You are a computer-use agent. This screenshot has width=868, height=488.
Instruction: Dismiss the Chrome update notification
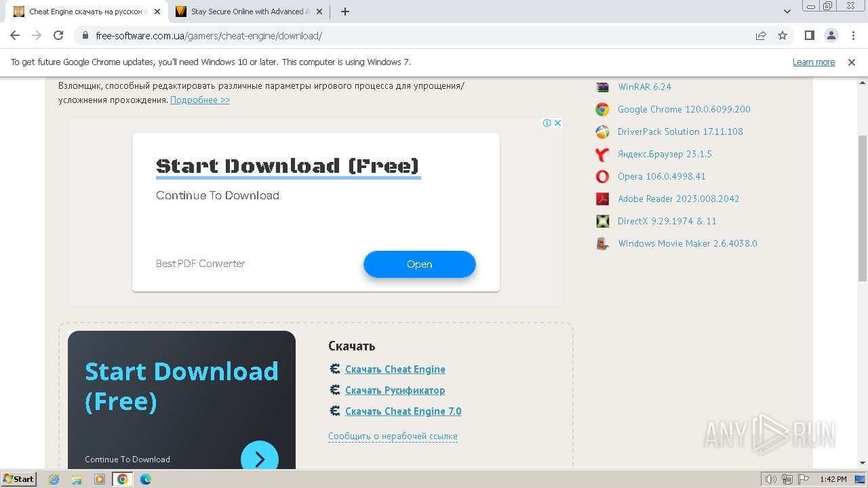(852, 62)
